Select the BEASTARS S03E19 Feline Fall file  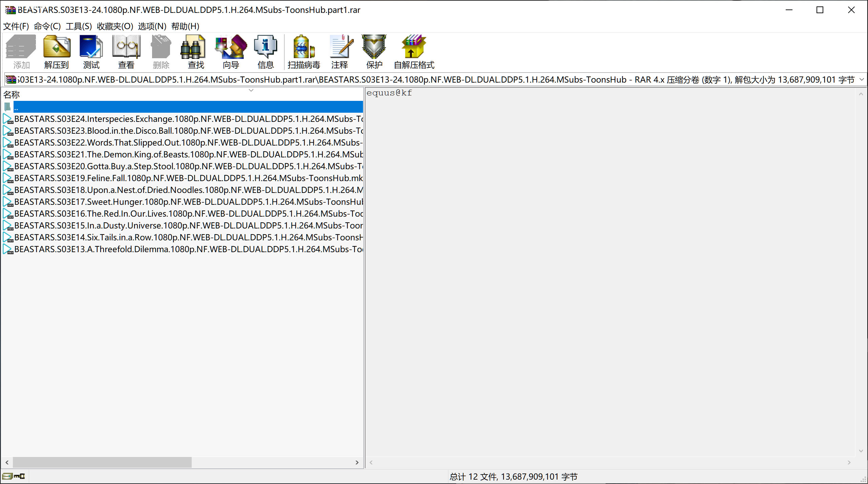point(188,178)
